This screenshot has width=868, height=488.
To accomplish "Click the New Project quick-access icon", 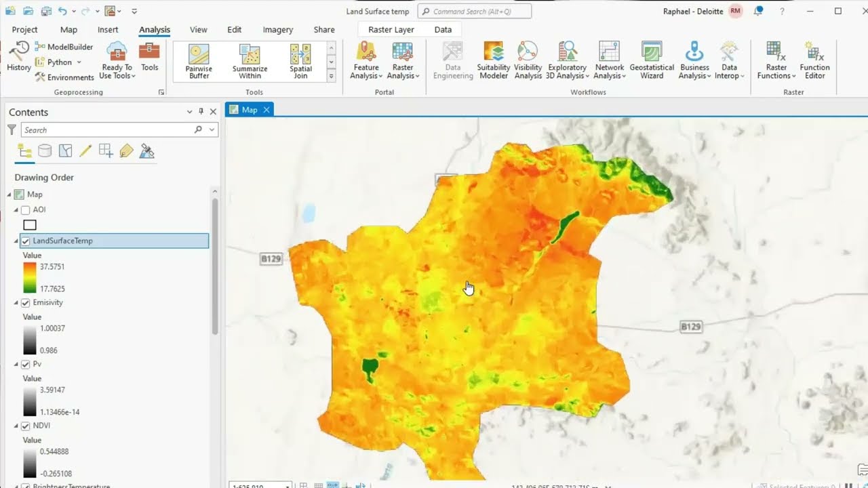I will point(10,11).
